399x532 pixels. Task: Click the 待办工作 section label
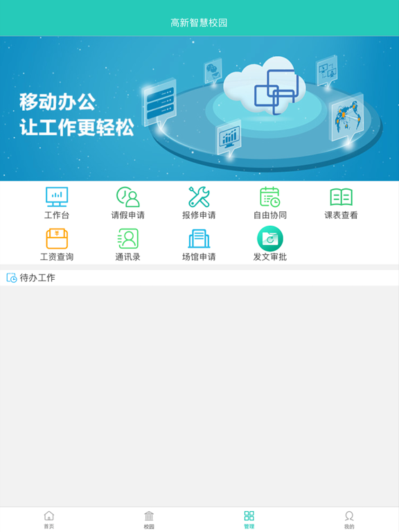pos(37,278)
